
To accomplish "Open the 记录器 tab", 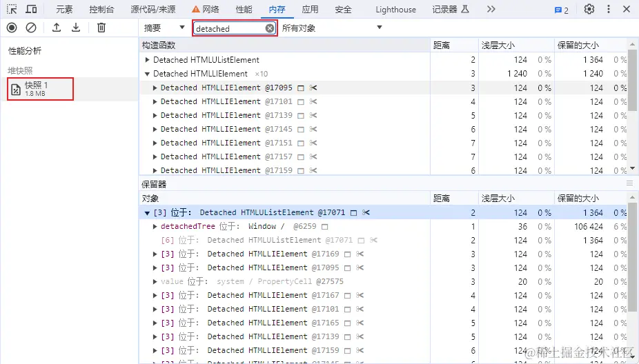I will pos(451,10).
